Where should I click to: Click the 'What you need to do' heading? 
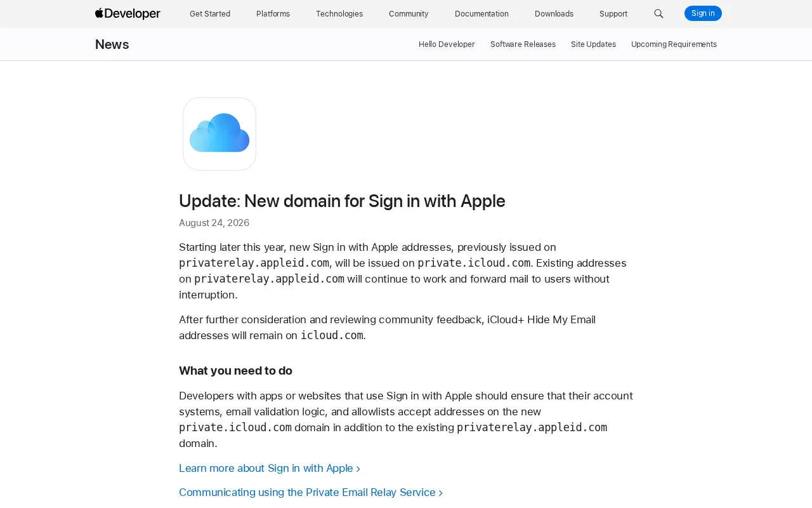[x=235, y=371]
